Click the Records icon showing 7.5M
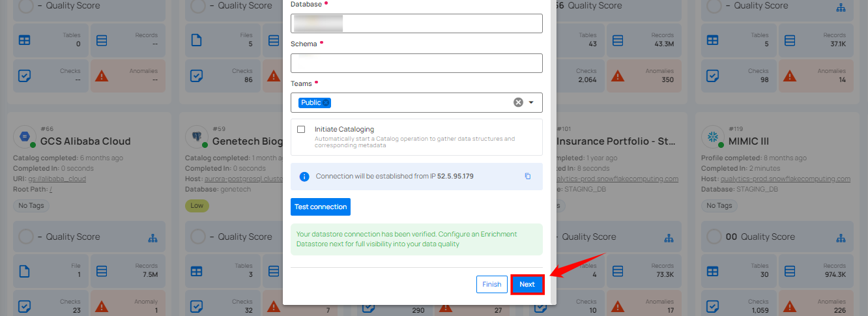This screenshot has height=316, width=868. pos(102,271)
